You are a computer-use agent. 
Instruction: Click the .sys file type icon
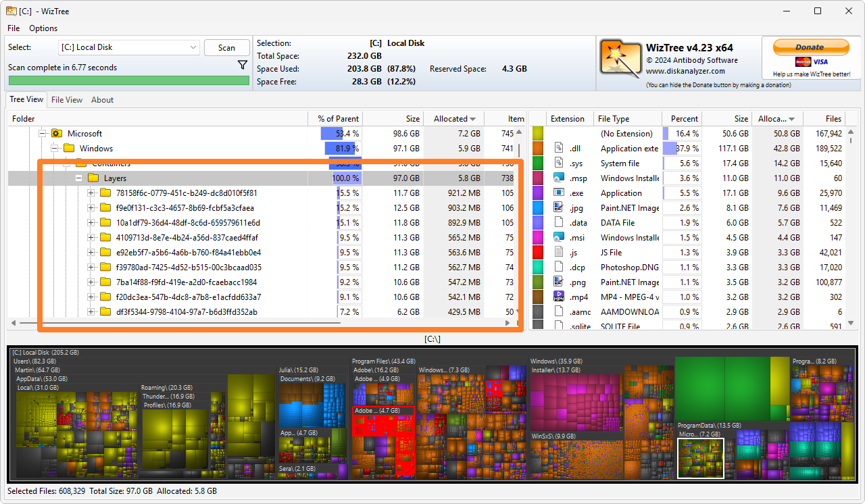[x=559, y=163]
